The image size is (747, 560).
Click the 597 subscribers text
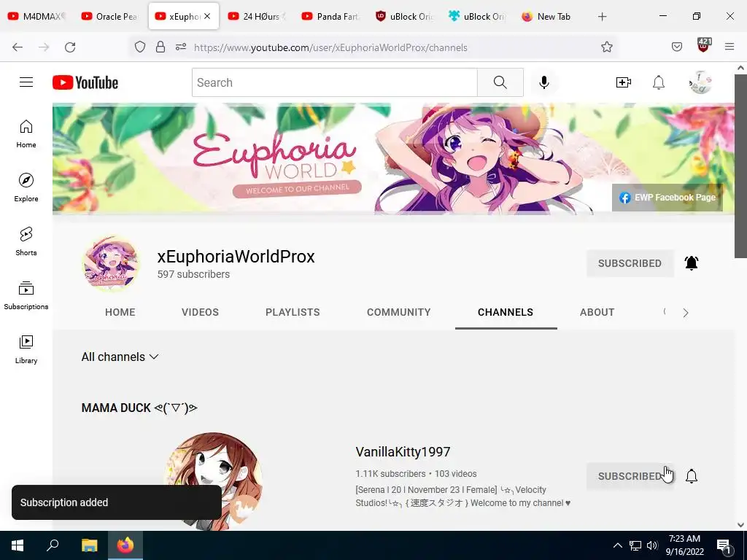pos(193,274)
